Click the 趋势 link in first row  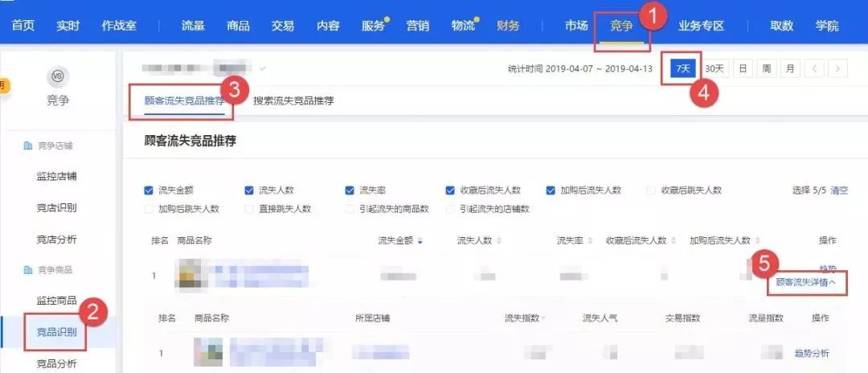pyautogui.click(x=828, y=268)
